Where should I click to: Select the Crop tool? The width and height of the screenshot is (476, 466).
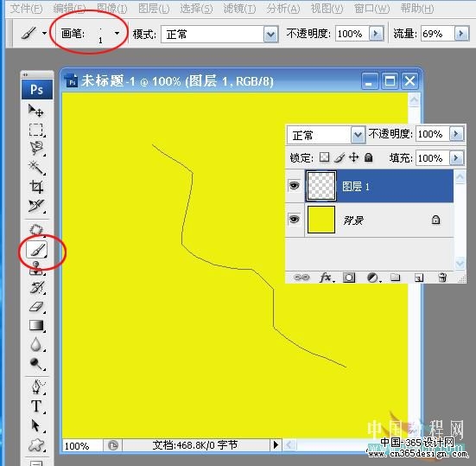coord(36,187)
